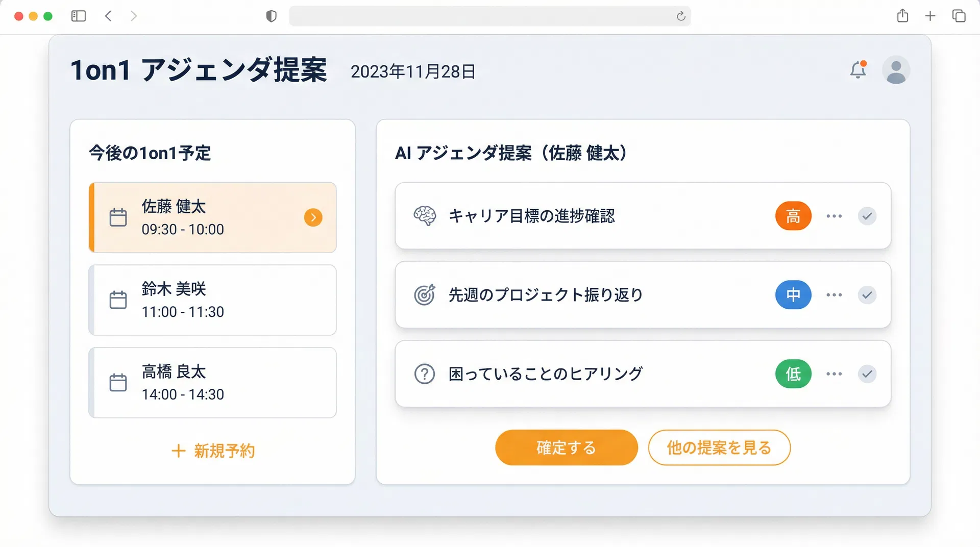The width and height of the screenshot is (980, 547).
Task: Expand 佐藤 健太 with the orange chevron
Action: (313, 217)
